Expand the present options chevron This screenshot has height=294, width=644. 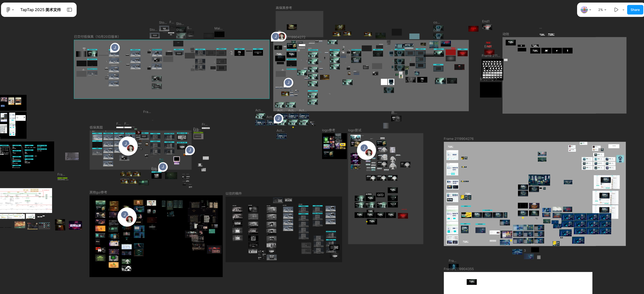click(623, 10)
